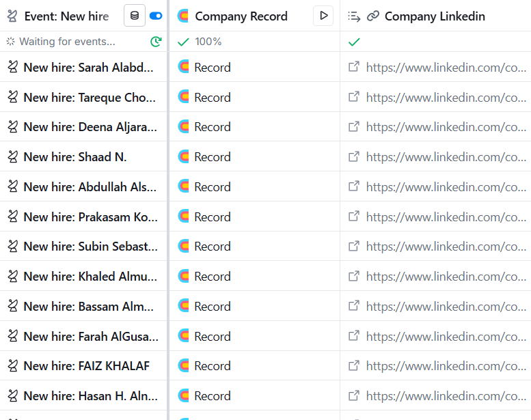The height and width of the screenshot is (420, 531).
Task: Click the Waiting for events status text
Action: [x=67, y=42]
